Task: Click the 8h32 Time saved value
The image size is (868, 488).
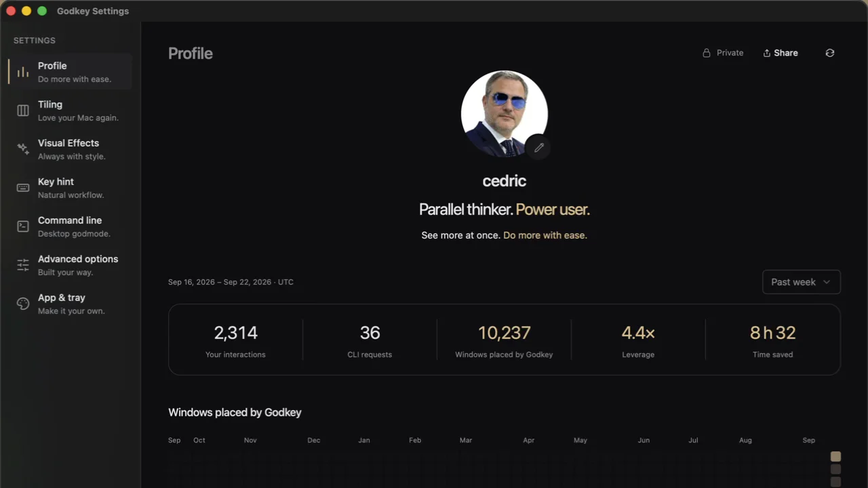Action: 772,333
